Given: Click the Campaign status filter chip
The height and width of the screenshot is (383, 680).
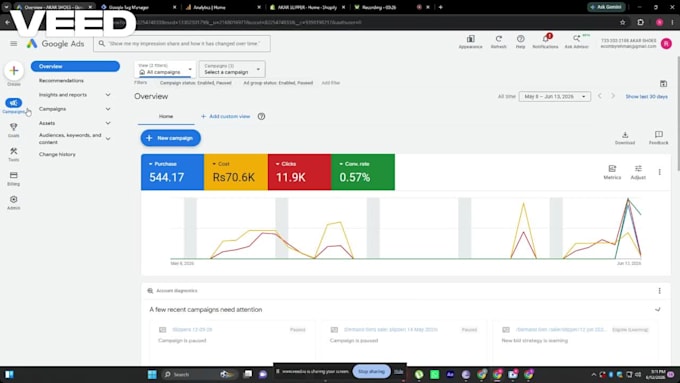Looking at the screenshot, I should pyautogui.click(x=195, y=83).
